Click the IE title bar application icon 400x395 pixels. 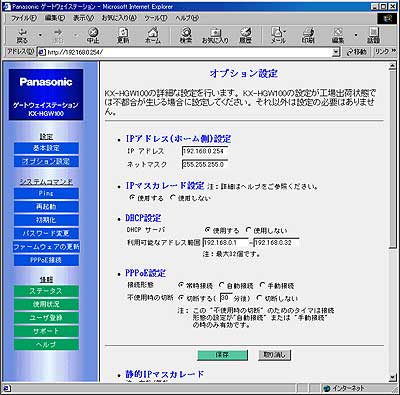pyautogui.click(x=6, y=6)
